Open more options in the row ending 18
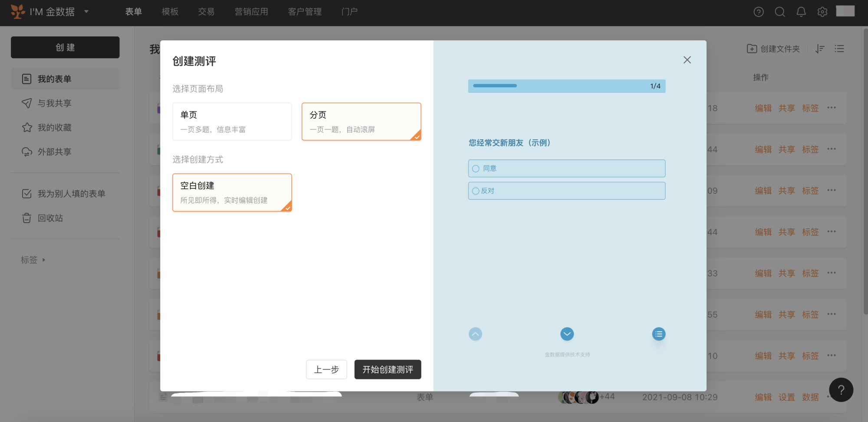 [832, 108]
